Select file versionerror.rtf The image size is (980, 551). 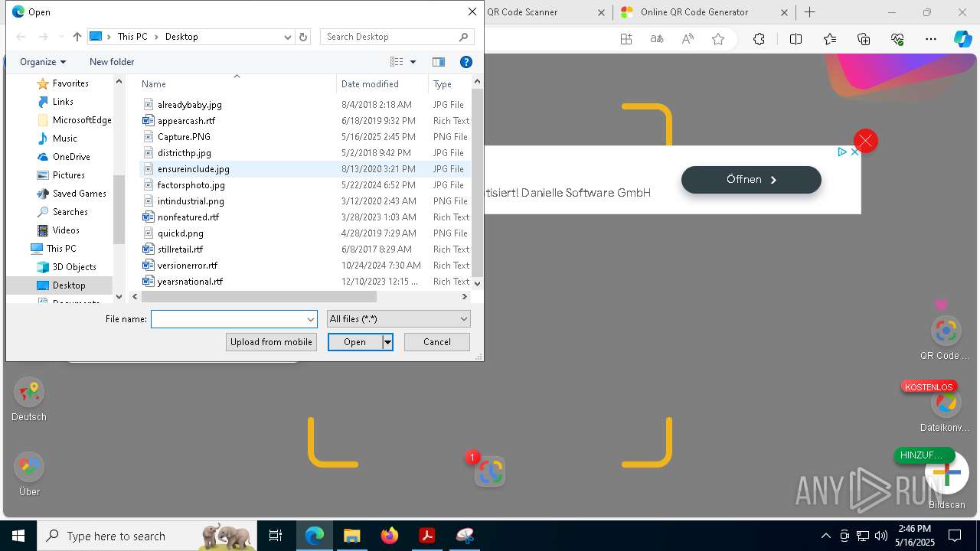(x=188, y=266)
